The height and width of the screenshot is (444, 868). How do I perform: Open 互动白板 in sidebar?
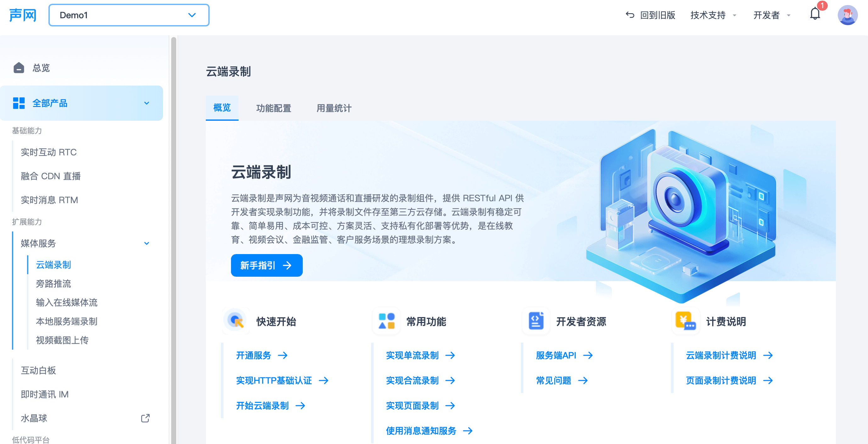click(38, 370)
